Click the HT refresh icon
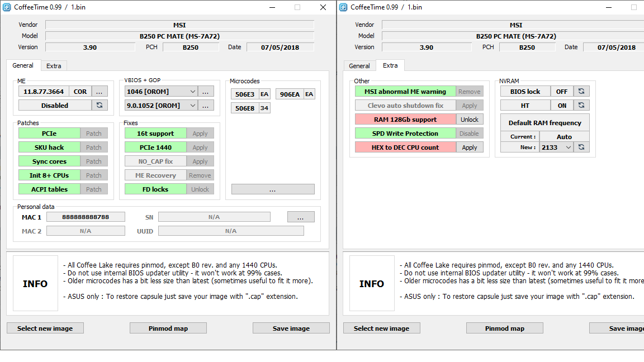Screen dimensions: 644x362 (581, 106)
